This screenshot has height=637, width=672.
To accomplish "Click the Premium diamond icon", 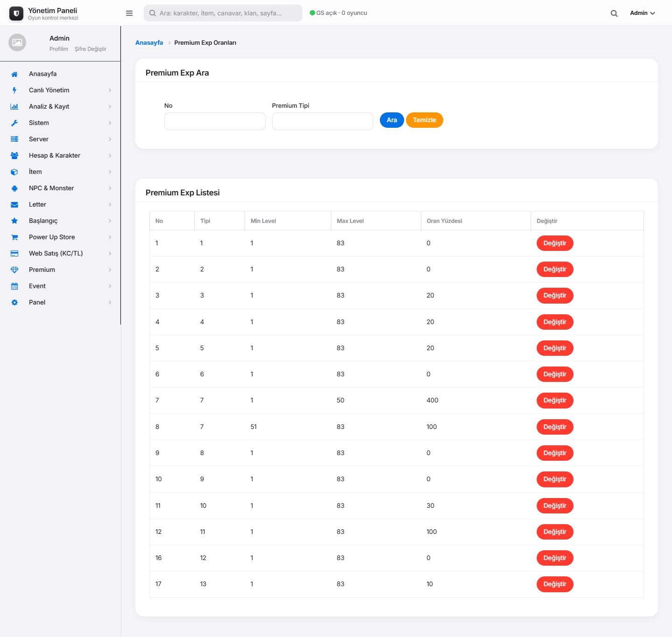I will tap(14, 270).
